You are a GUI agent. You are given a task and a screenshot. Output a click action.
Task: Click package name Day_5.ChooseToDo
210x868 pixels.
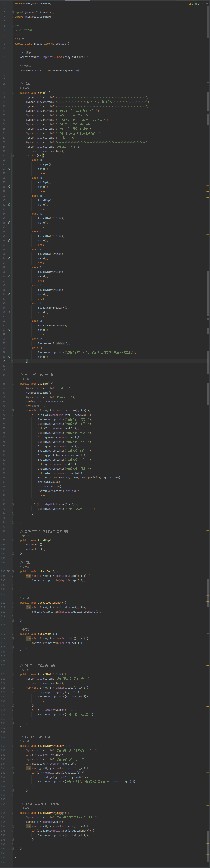click(38, 4)
